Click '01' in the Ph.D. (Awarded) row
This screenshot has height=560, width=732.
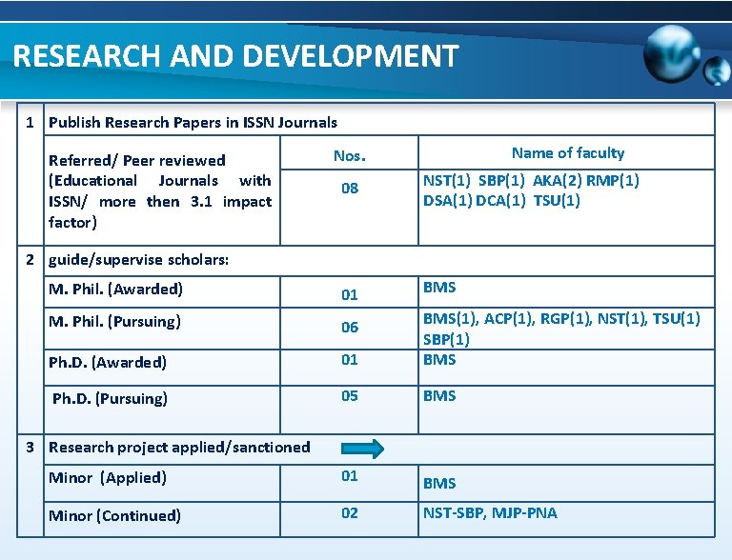tap(350, 360)
